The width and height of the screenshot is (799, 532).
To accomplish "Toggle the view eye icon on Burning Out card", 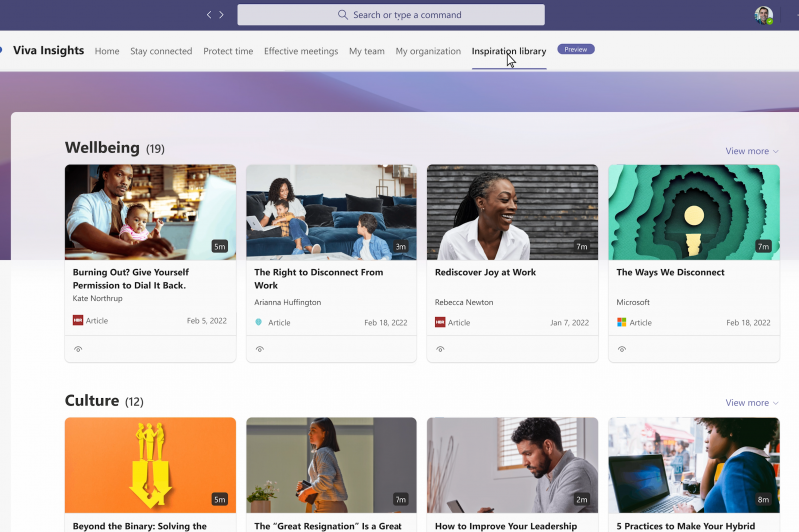I will pyautogui.click(x=78, y=349).
